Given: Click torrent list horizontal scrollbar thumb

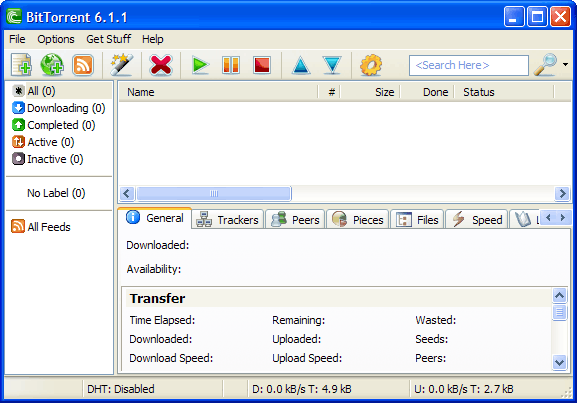Looking at the screenshot, I should (214, 193).
